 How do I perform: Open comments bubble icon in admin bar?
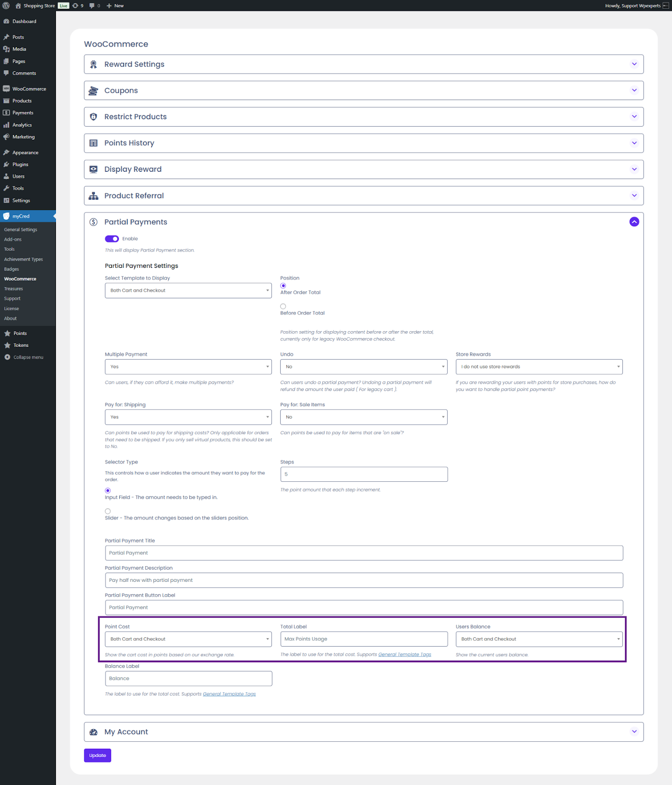(92, 6)
